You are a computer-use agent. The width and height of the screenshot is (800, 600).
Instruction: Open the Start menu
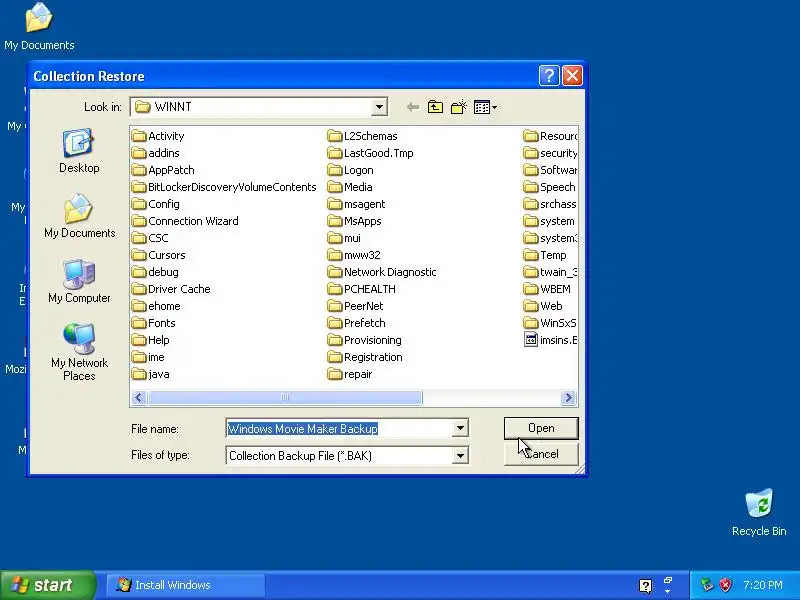(47, 585)
